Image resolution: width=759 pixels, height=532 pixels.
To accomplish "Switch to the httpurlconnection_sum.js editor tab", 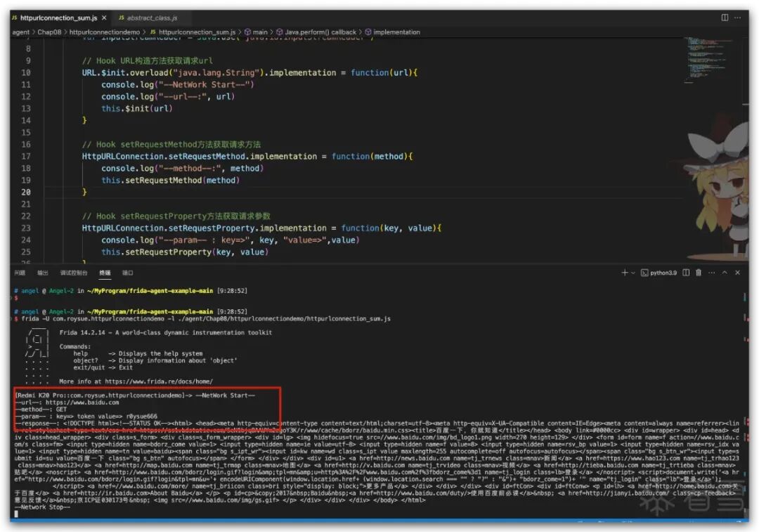I will [x=58, y=18].
